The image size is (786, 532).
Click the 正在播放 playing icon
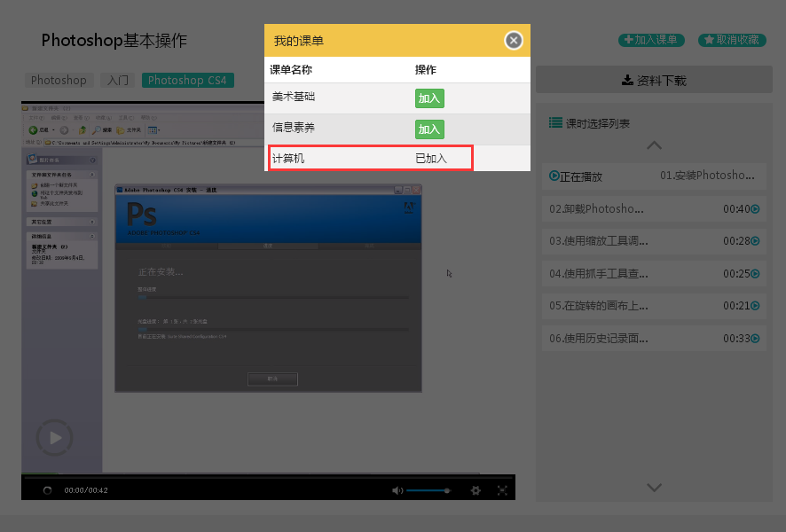click(554, 176)
